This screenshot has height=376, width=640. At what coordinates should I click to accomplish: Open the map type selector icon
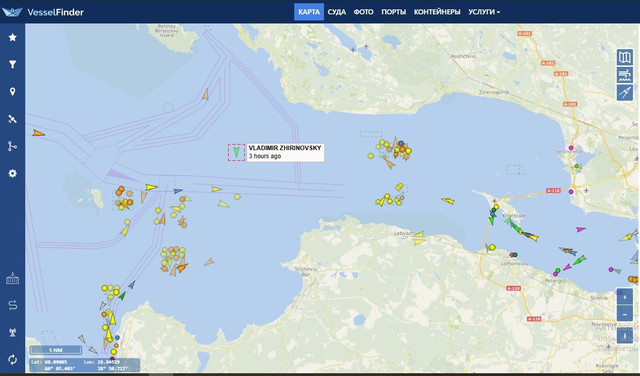coord(624,57)
